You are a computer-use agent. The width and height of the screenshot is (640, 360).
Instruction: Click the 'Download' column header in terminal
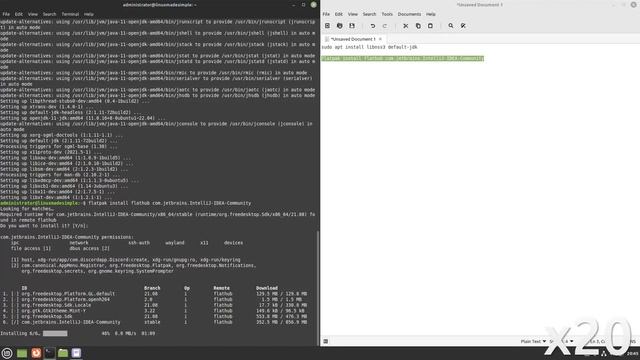(267, 288)
